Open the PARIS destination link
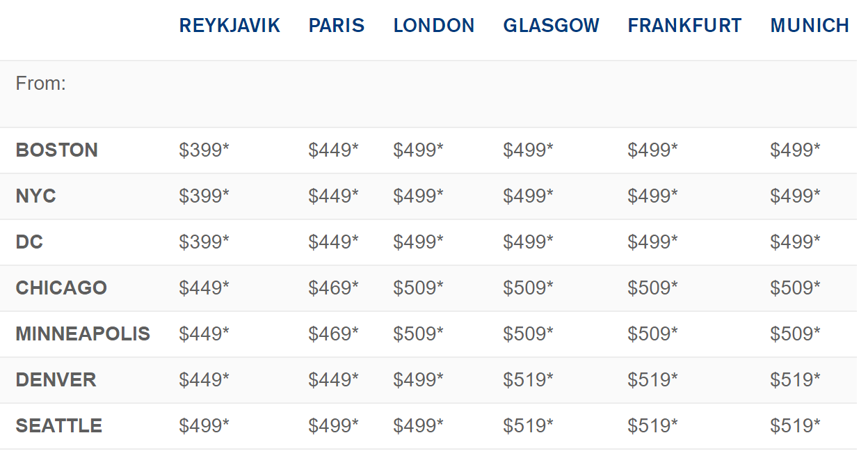The image size is (868, 456). click(x=337, y=26)
